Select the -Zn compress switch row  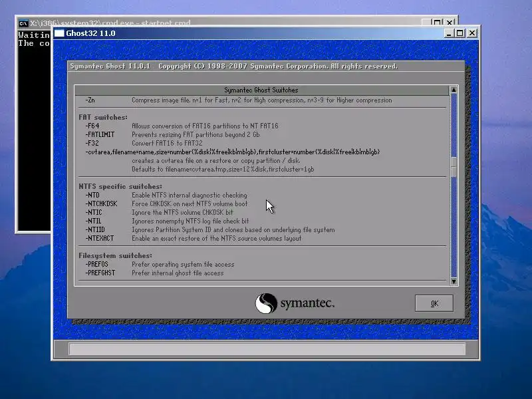pyautogui.click(x=239, y=100)
